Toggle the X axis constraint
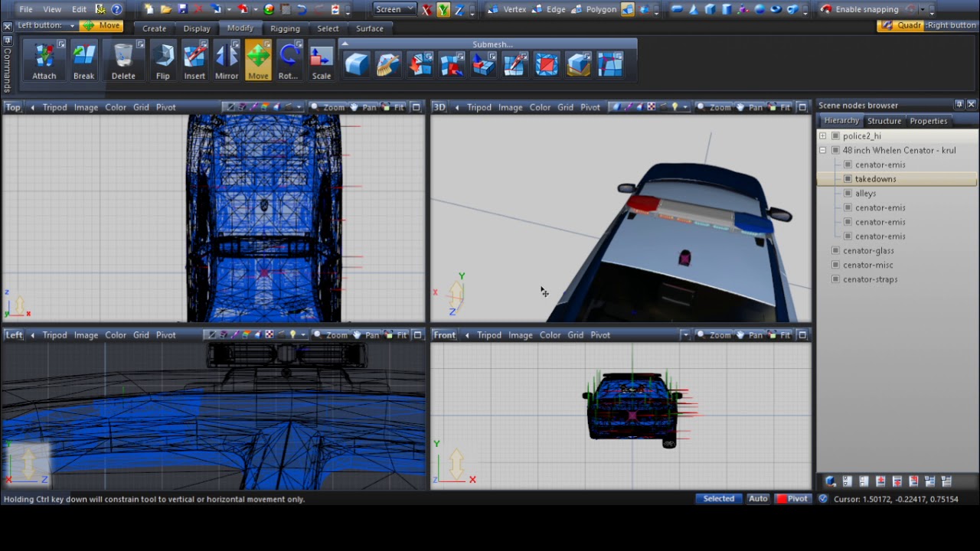The width and height of the screenshot is (980, 551). (x=426, y=9)
